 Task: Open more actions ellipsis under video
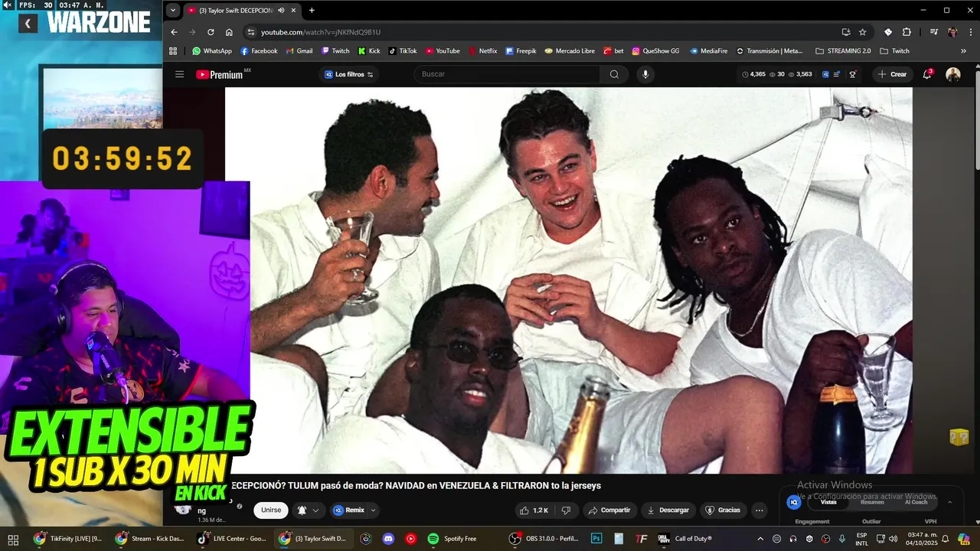pyautogui.click(x=759, y=510)
